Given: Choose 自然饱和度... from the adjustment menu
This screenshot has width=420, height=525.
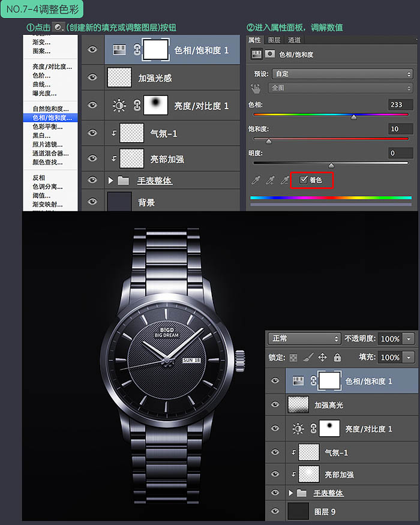Looking at the screenshot, I should (x=50, y=109).
